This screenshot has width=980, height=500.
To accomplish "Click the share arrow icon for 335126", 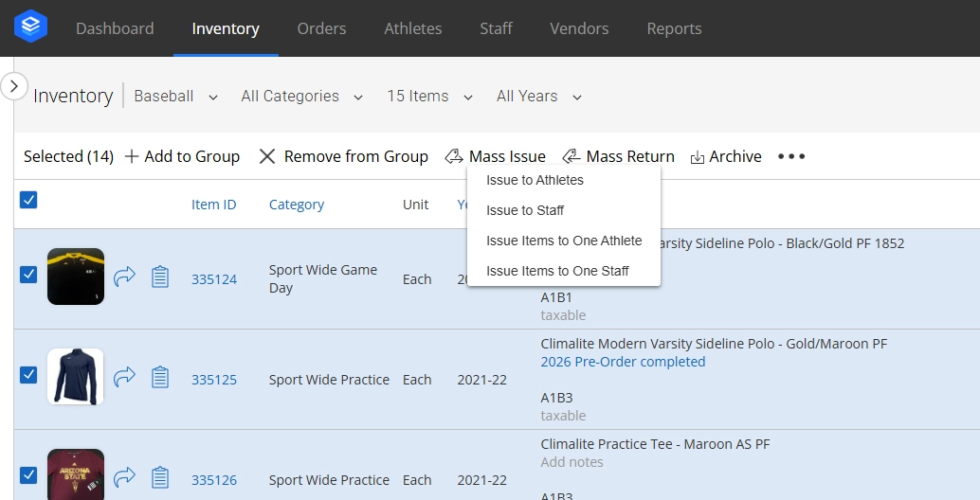I will [124, 477].
